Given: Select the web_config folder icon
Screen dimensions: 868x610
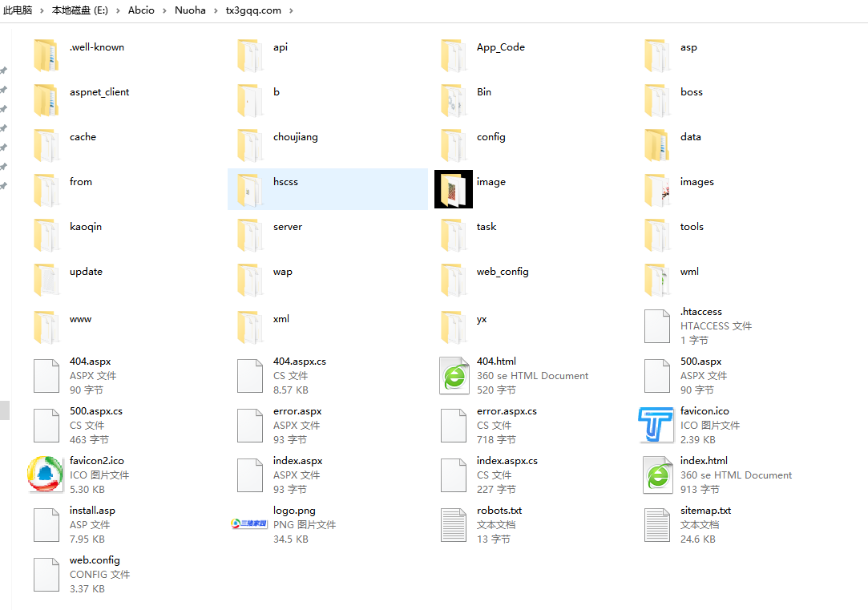Looking at the screenshot, I should click(x=454, y=280).
